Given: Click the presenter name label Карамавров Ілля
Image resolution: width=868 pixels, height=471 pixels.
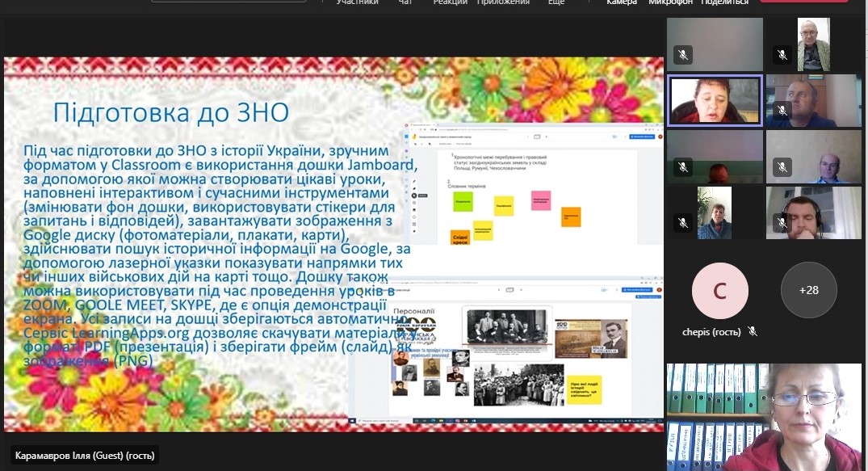Looking at the screenshot, I should (x=83, y=456).
